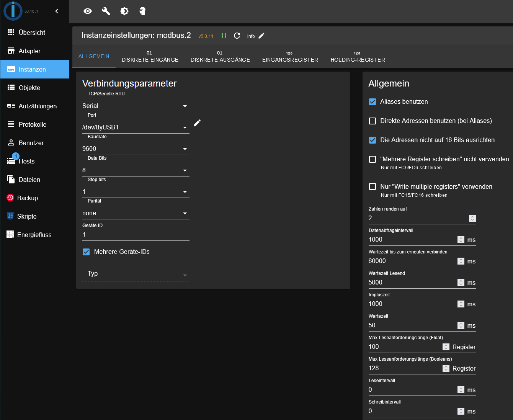Edit the port with pencil icon
The width and height of the screenshot is (513, 420).
[197, 123]
